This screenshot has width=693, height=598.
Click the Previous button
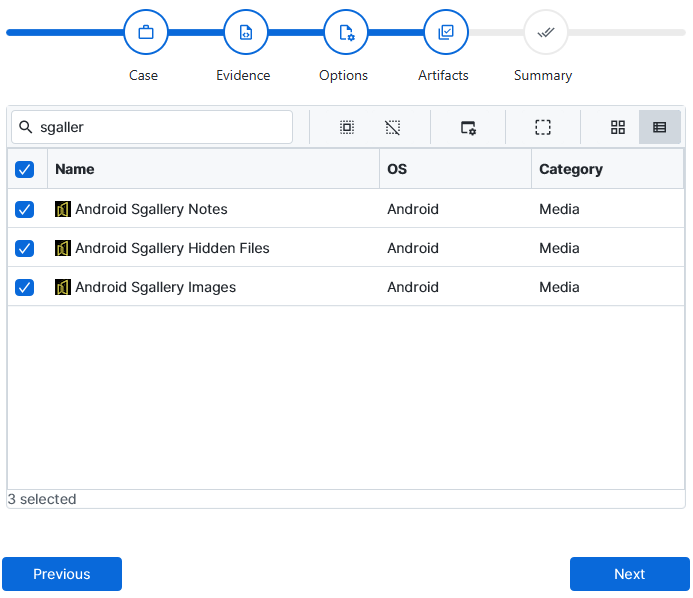tap(62, 574)
